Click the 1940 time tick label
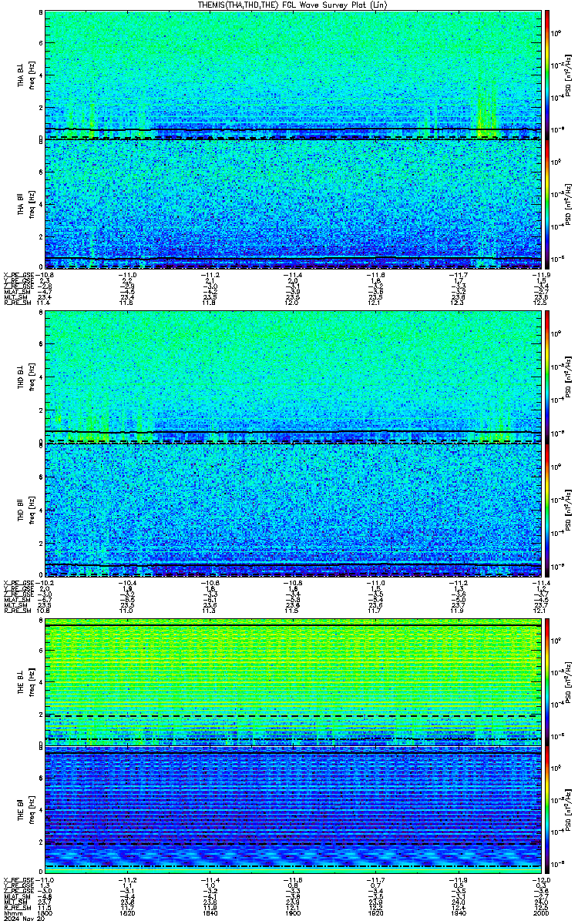The width and height of the screenshot is (578, 924). pyautogui.click(x=459, y=914)
